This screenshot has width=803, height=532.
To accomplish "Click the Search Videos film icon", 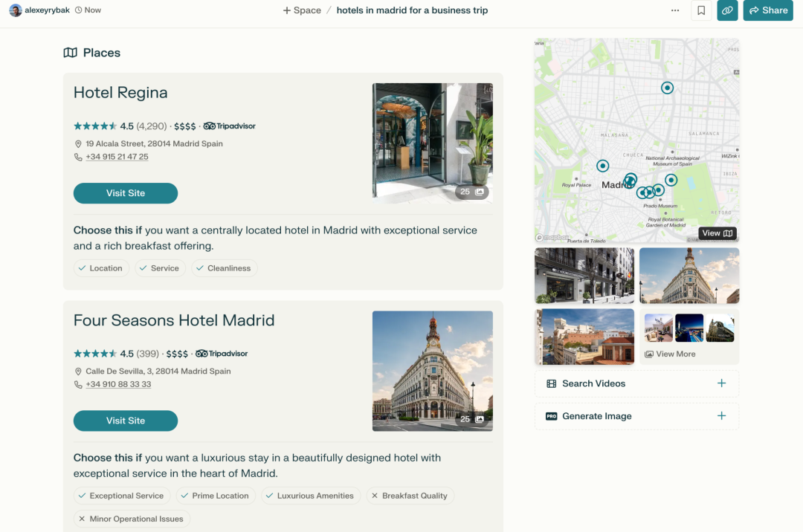I will (x=552, y=383).
